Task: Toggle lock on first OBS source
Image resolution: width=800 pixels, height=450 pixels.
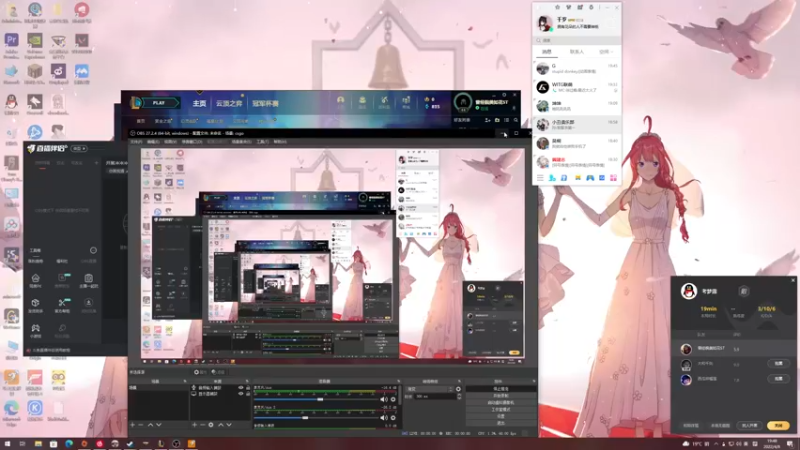Action: (x=248, y=388)
